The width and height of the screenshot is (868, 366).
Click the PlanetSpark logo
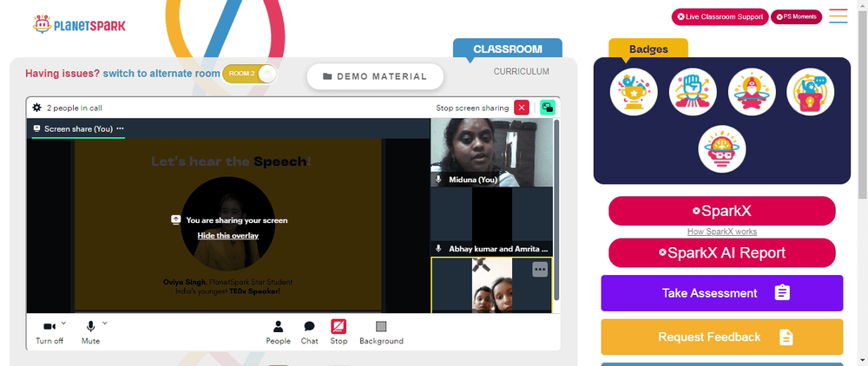click(x=79, y=23)
